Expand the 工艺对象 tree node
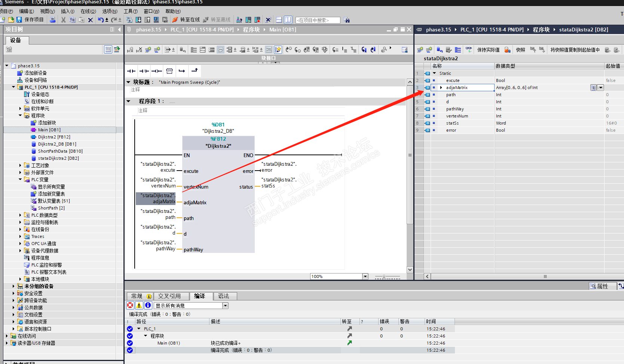 (20, 165)
